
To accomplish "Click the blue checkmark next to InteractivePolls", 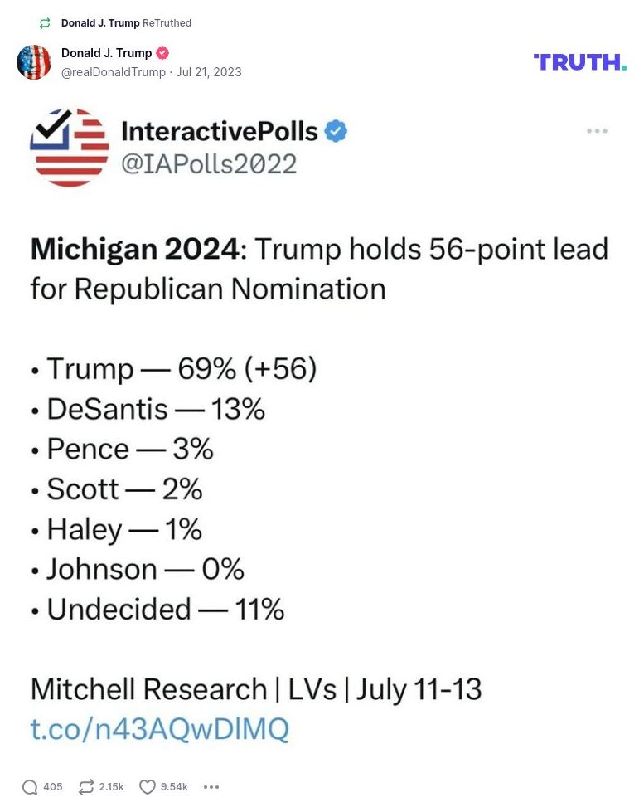I will 336,130.
